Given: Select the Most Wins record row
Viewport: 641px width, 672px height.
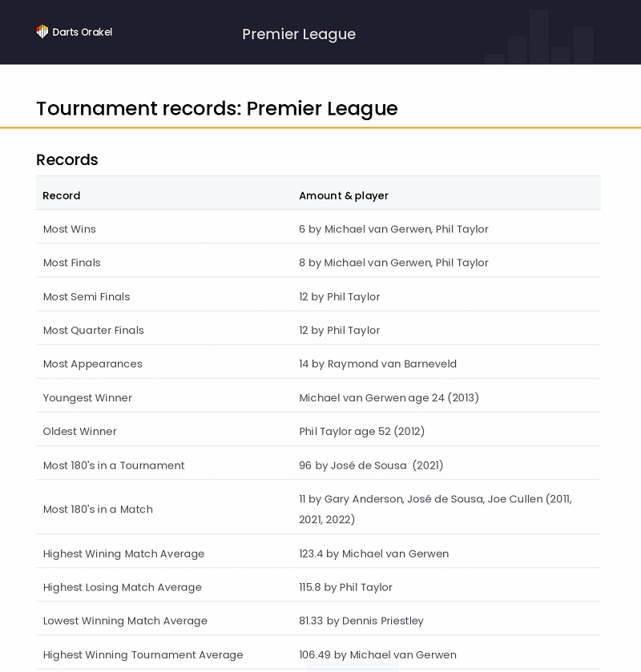Looking at the screenshot, I should [x=318, y=229].
